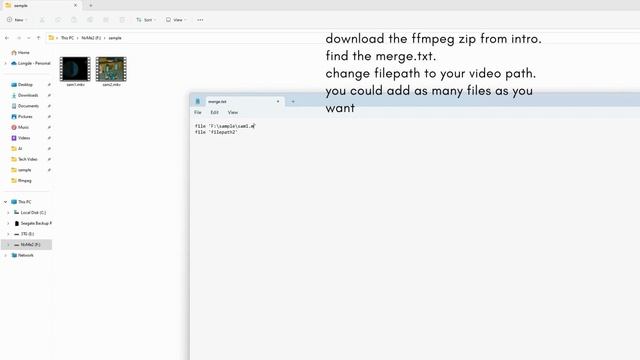Click the pin icon next to Music
Screen dimensions: 640x360
49,127
